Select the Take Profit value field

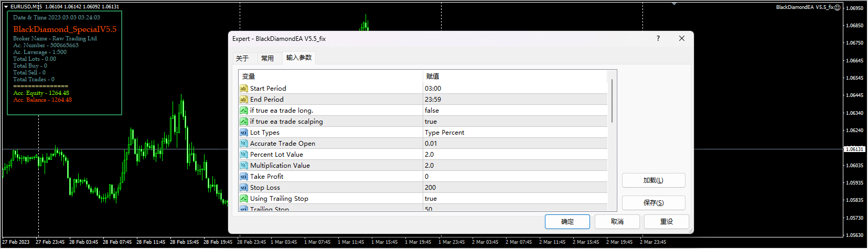click(x=514, y=177)
